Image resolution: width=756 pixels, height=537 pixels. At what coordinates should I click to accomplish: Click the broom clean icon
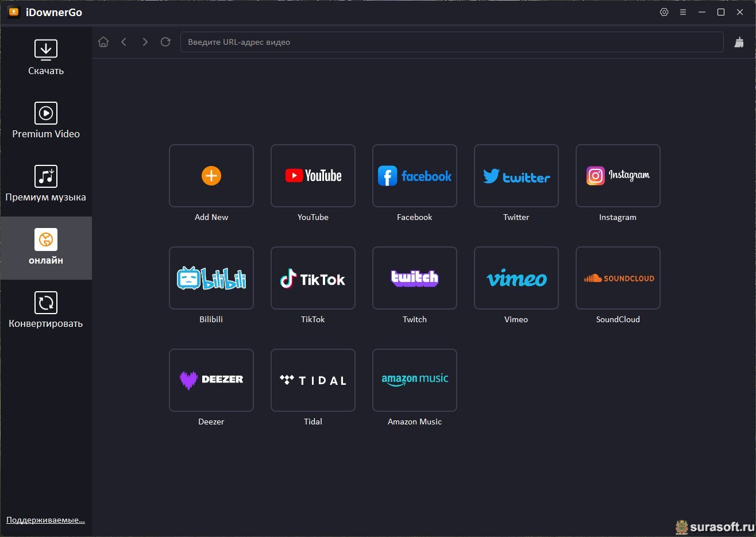[x=739, y=42]
